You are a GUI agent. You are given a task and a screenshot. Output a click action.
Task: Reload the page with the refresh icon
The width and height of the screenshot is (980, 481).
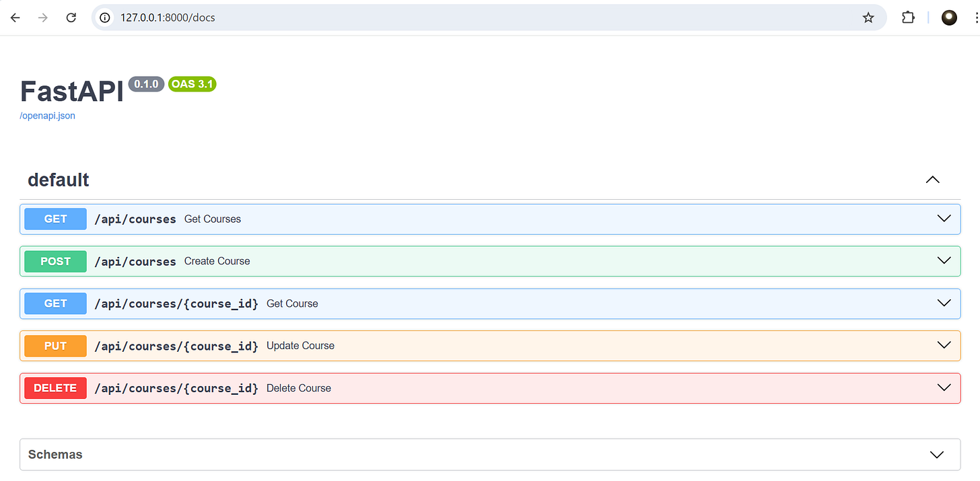click(71, 18)
